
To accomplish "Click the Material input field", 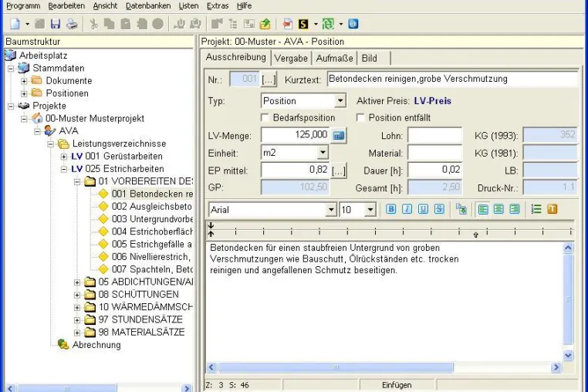I will click(435, 153).
